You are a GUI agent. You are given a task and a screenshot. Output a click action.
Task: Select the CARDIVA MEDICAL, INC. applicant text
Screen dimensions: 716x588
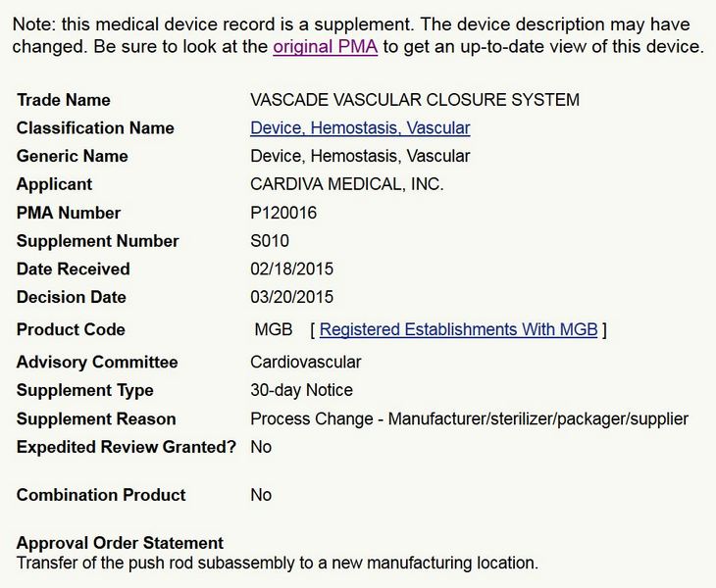tap(347, 184)
